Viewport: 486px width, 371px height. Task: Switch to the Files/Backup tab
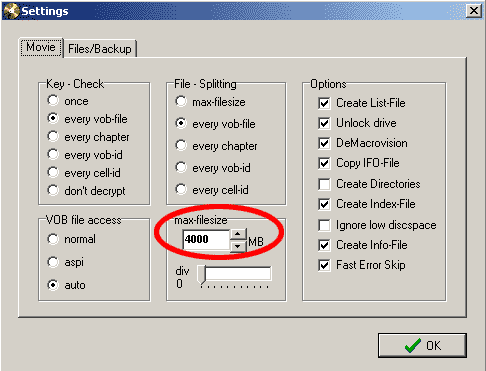pyautogui.click(x=100, y=49)
